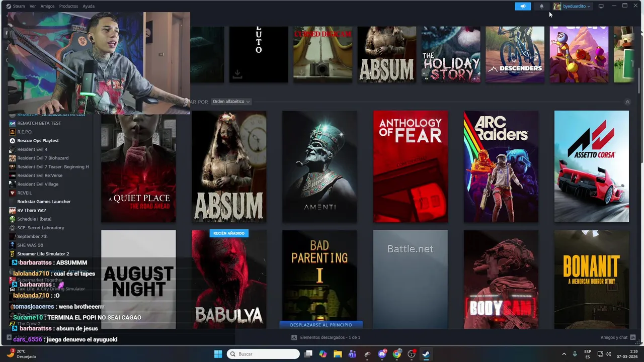Open OBS Studio from the taskbar

(x=412, y=354)
